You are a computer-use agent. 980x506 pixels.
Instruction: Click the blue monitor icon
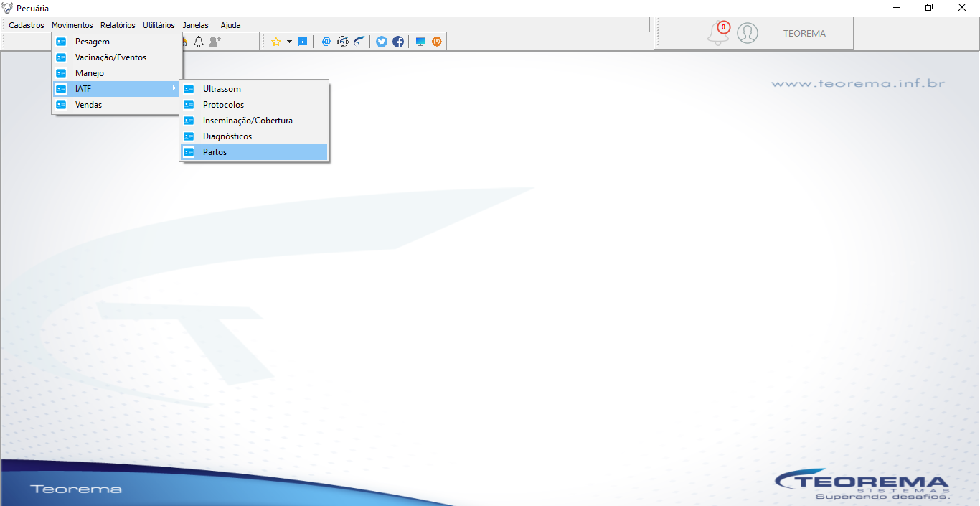[x=420, y=42]
